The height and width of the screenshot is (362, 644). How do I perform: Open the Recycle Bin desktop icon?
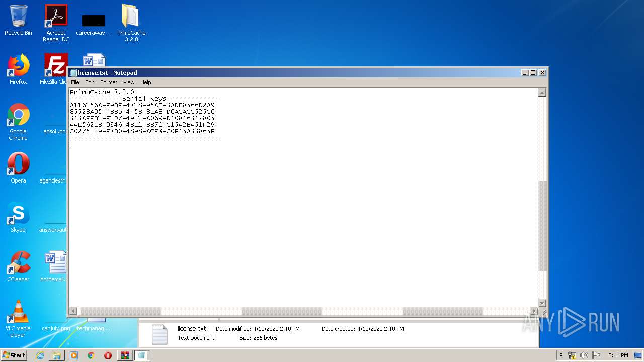18,20
